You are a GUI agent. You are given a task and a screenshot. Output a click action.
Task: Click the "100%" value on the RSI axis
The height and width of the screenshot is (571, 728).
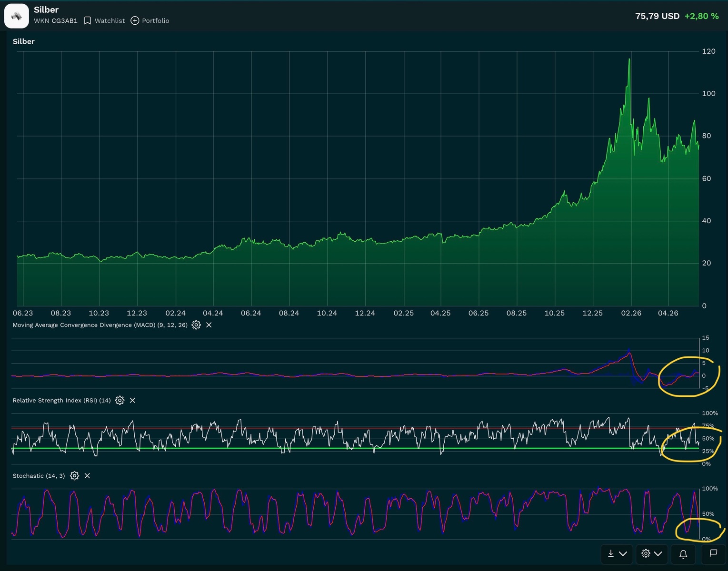click(710, 413)
